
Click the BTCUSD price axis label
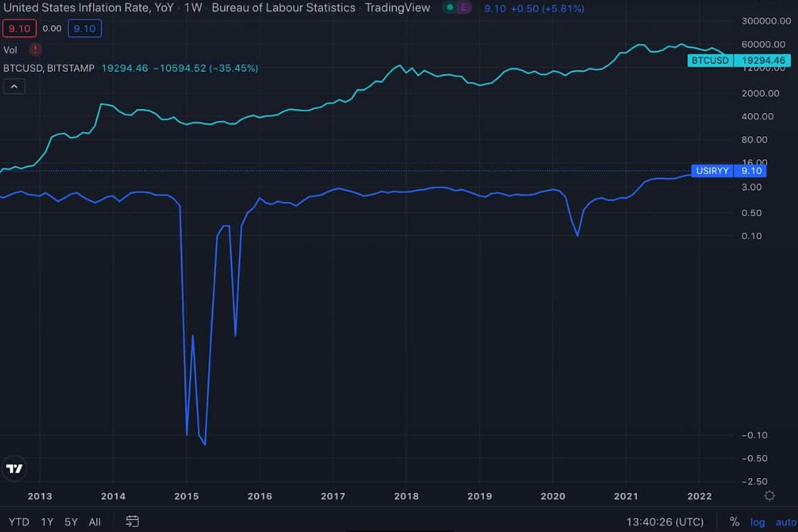tap(711, 61)
